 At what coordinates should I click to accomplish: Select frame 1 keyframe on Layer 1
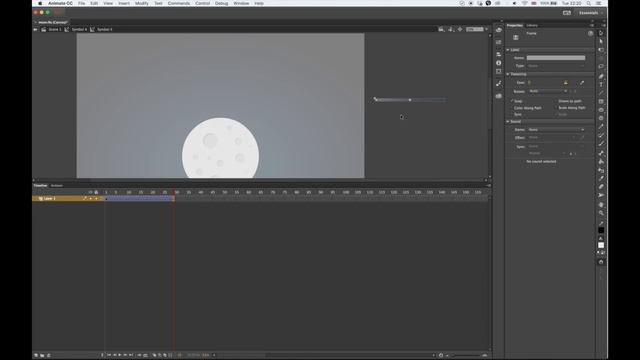pos(106,198)
